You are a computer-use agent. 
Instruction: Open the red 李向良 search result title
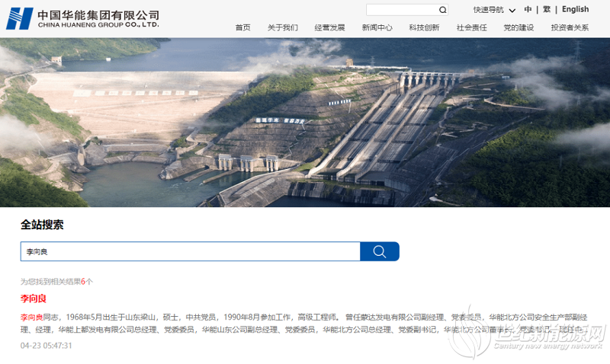pyautogui.click(x=34, y=299)
